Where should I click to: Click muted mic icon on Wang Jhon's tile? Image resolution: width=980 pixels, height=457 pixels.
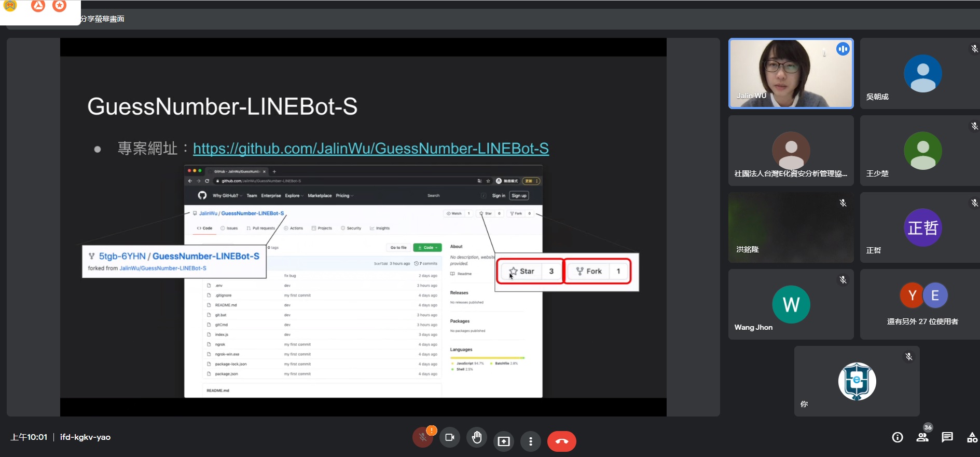coord(843,280)
